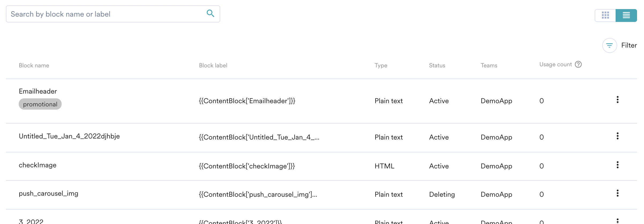Click the Block name column header
This screenshot has width=644, height=224.
tap(34, 65)
